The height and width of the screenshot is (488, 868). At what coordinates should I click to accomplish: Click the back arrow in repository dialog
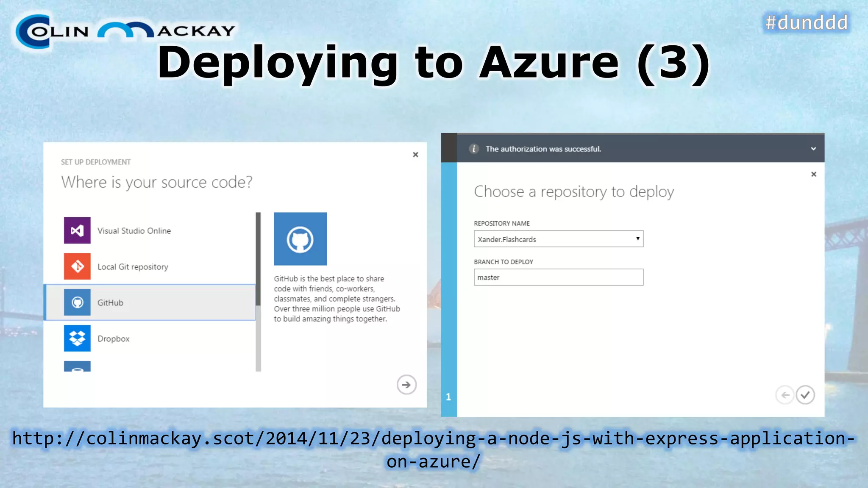pyautogui.click(x=785, y=395)
